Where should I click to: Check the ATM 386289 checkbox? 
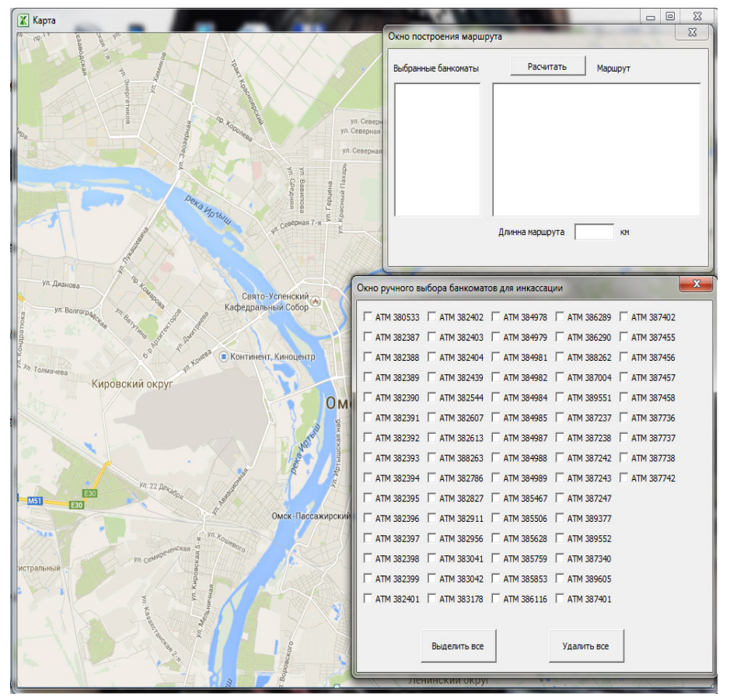coord(560,317)
